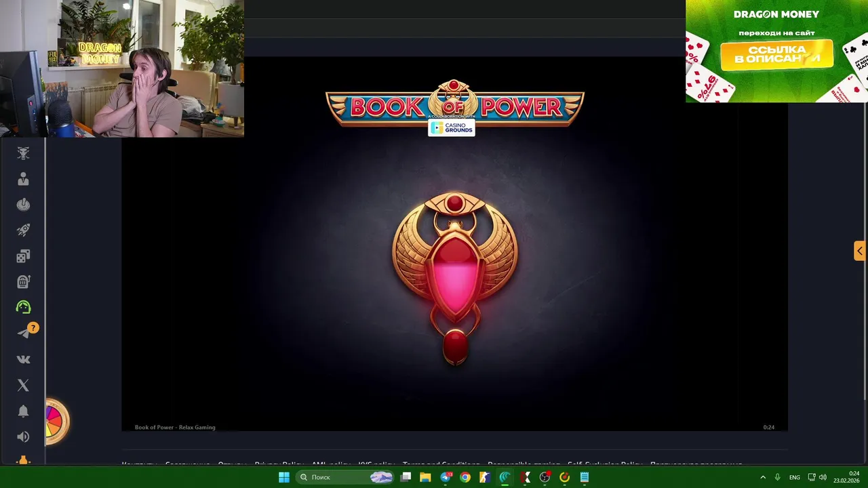Open Task View in the taskbar
Screen dimensions: 868x488
(x=406, y=477)
